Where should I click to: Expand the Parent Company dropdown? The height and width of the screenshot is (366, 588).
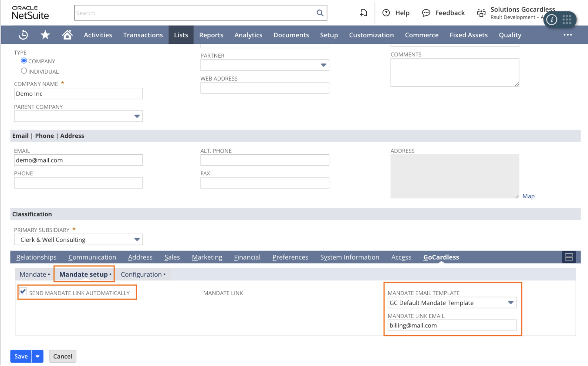point(137,116)
